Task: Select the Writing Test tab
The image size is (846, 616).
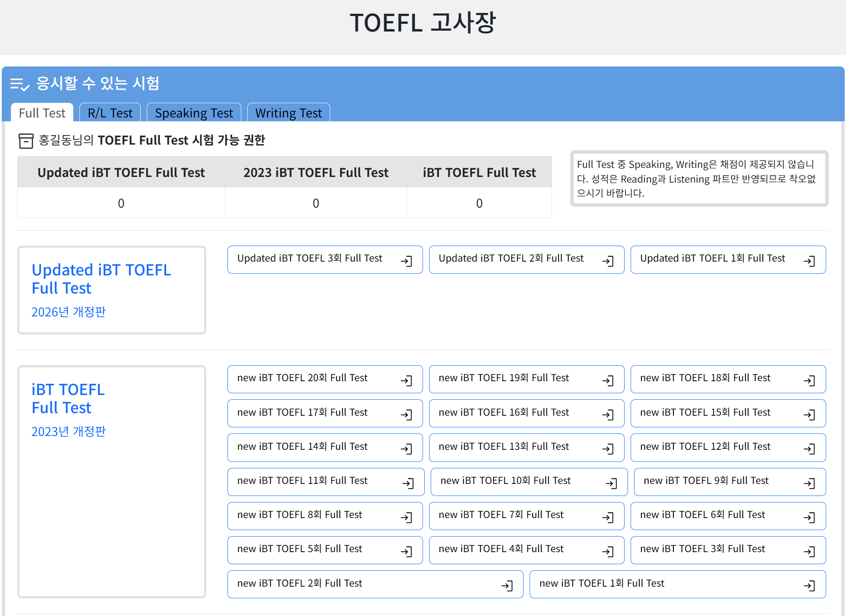Action: [x=288, y=113]
